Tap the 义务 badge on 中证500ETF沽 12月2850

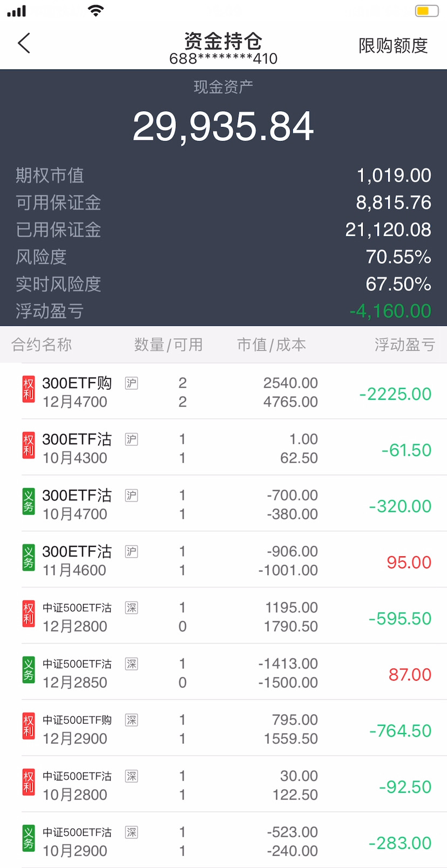tap(28, 670)
